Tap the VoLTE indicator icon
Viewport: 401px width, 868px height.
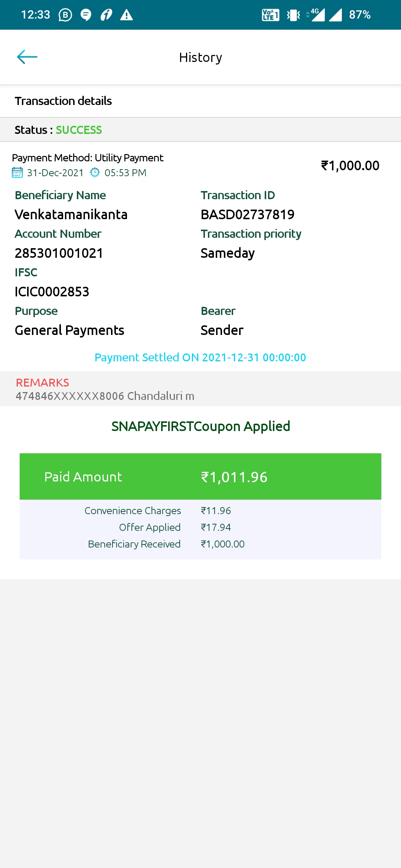pyautogui.click(x=270, y=15)
